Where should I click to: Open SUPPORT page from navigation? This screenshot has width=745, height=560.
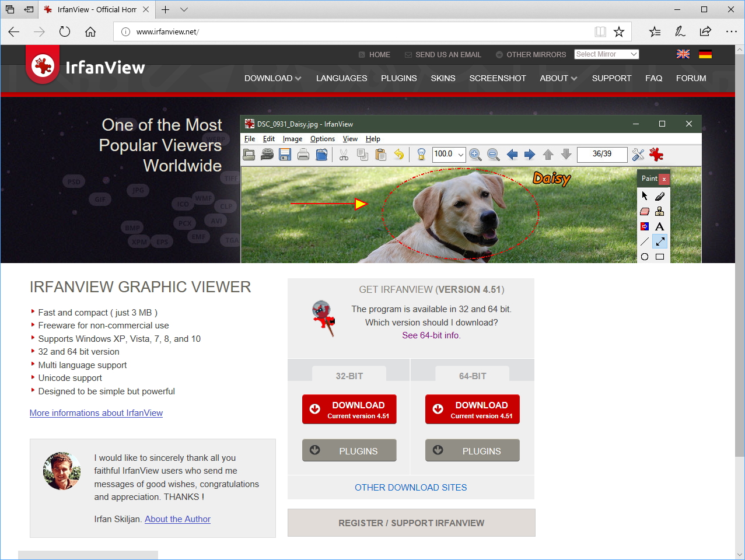(x=611, y=78)
